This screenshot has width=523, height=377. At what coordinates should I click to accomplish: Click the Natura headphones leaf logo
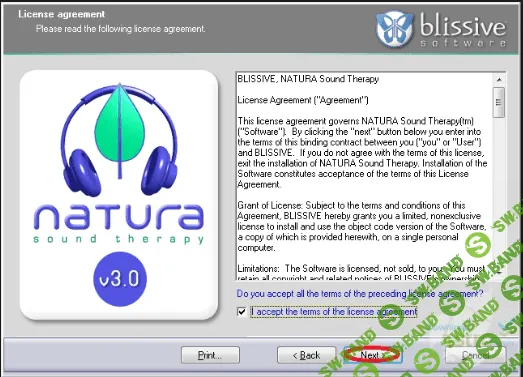pyautogui.click(x=119, y=139)
